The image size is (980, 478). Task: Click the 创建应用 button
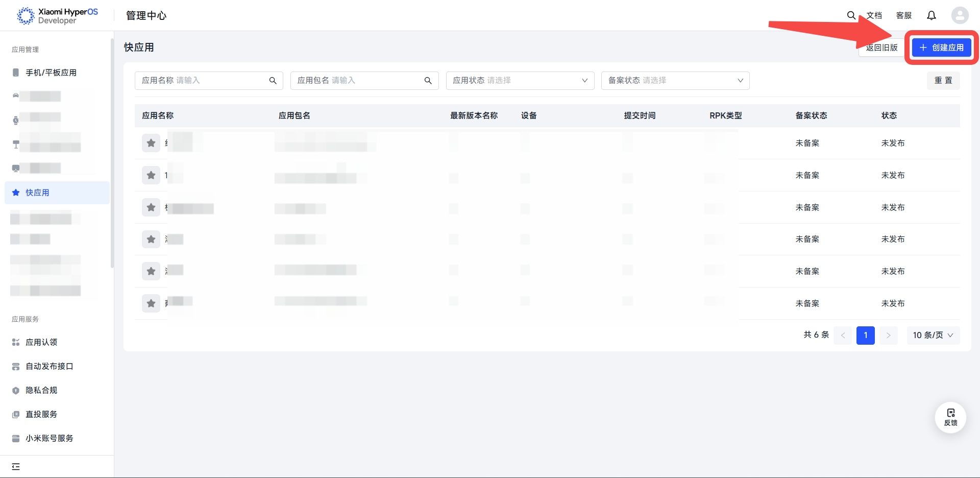[941, 47]
